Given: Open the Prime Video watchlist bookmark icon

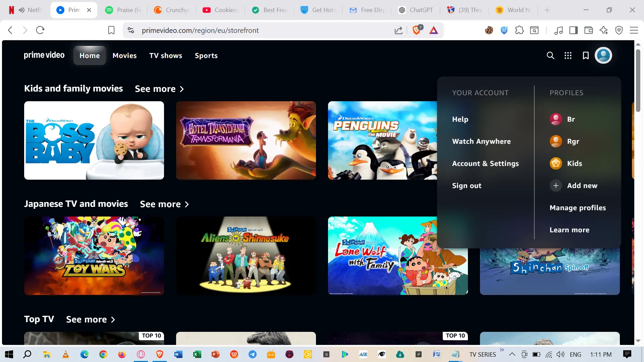Looking at the screenshot, I should [x=586, y=55].
